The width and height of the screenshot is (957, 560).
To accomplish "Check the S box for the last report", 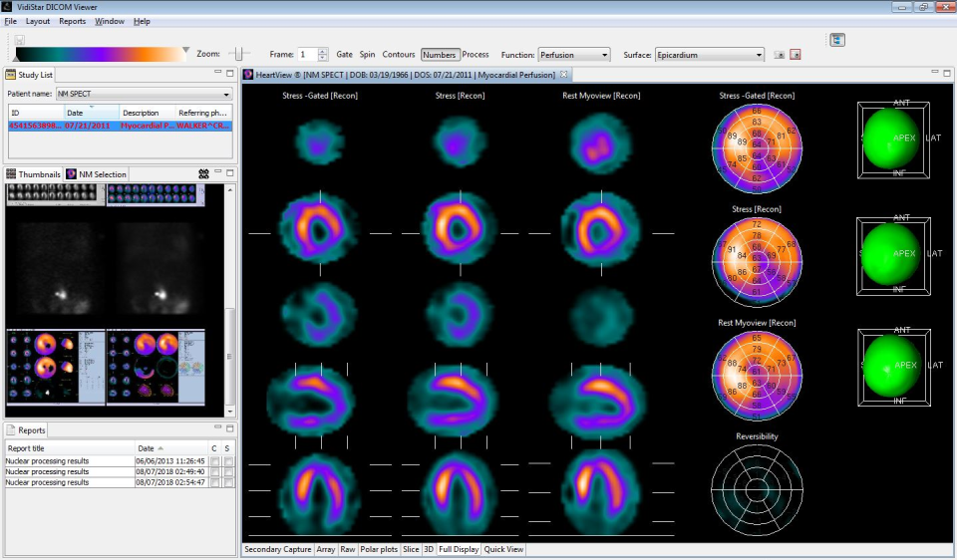I will point(228,482).
